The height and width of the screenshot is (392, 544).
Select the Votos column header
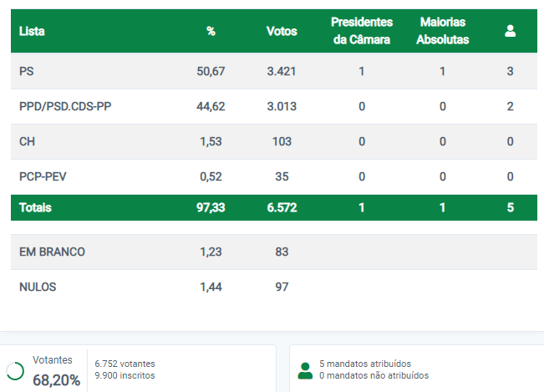click(x=282, y=31)
